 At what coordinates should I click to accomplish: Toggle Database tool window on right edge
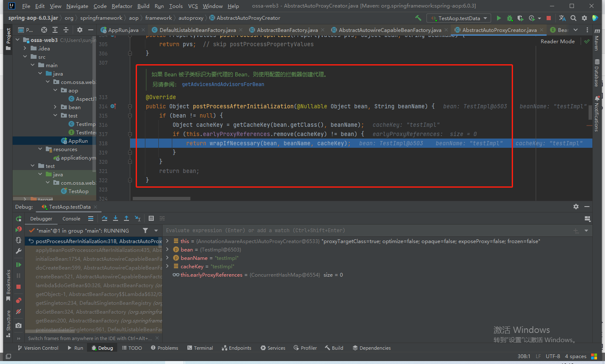(597, 73)
